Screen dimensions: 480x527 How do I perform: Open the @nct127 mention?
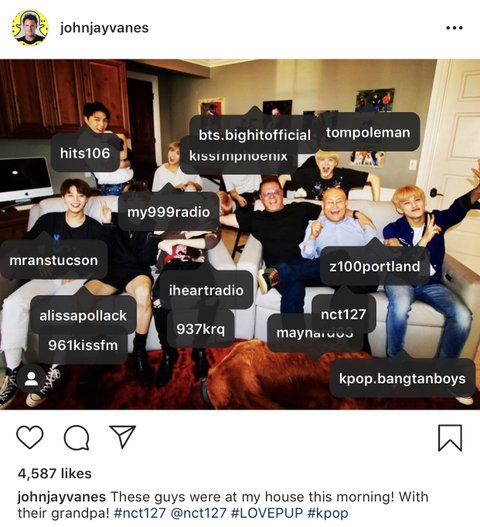[x=198, y=513]
